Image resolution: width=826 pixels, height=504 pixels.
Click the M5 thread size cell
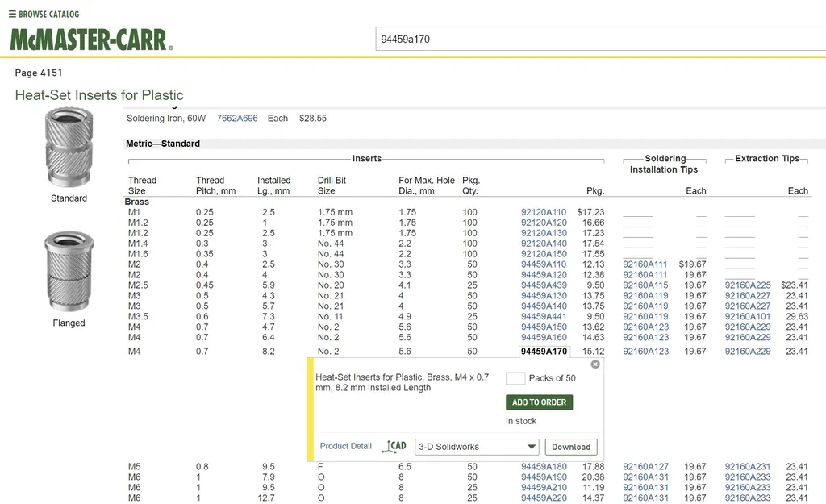pyautogui.click(x=135, y=467)
